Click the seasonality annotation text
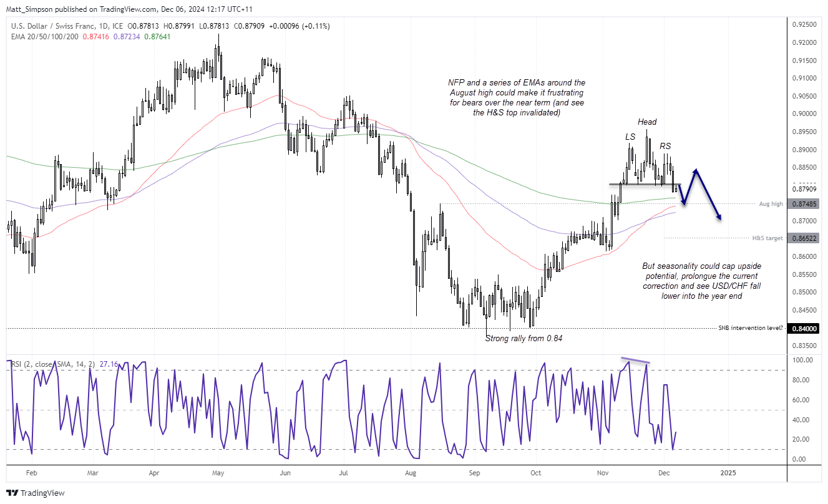This screenshot has height=504, width=828. [x=702, y=281]
